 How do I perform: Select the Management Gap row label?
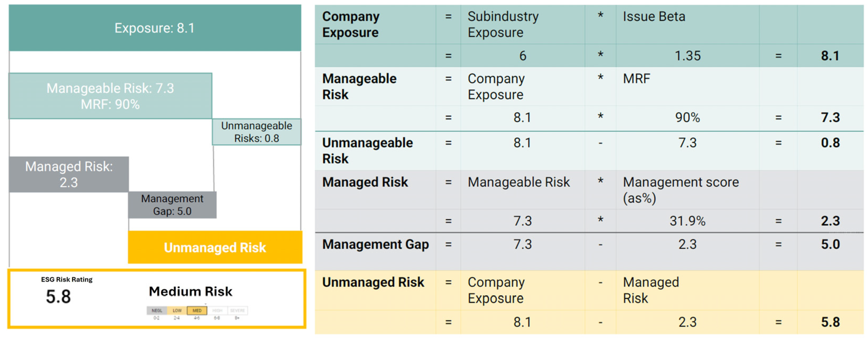coord(375,244)
